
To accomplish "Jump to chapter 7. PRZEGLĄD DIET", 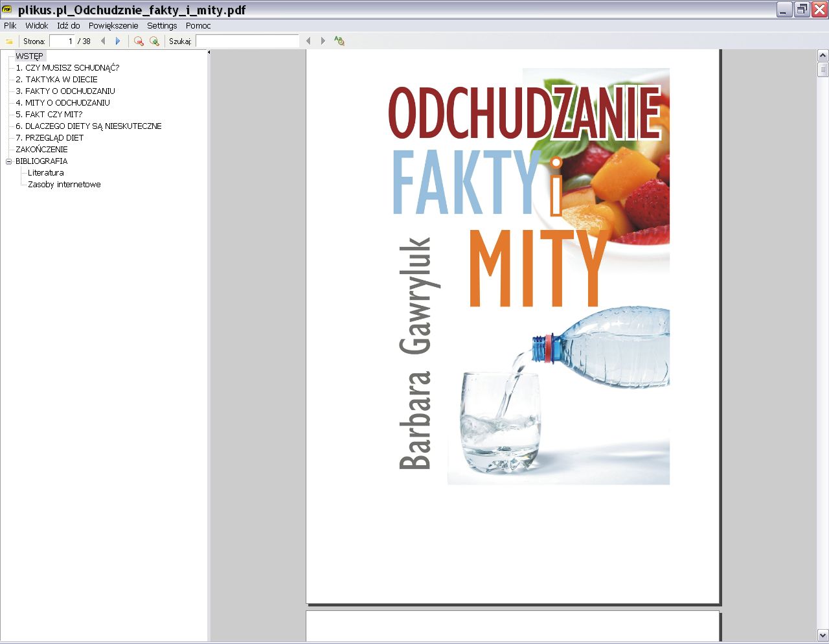I will (x=49, y=137).
